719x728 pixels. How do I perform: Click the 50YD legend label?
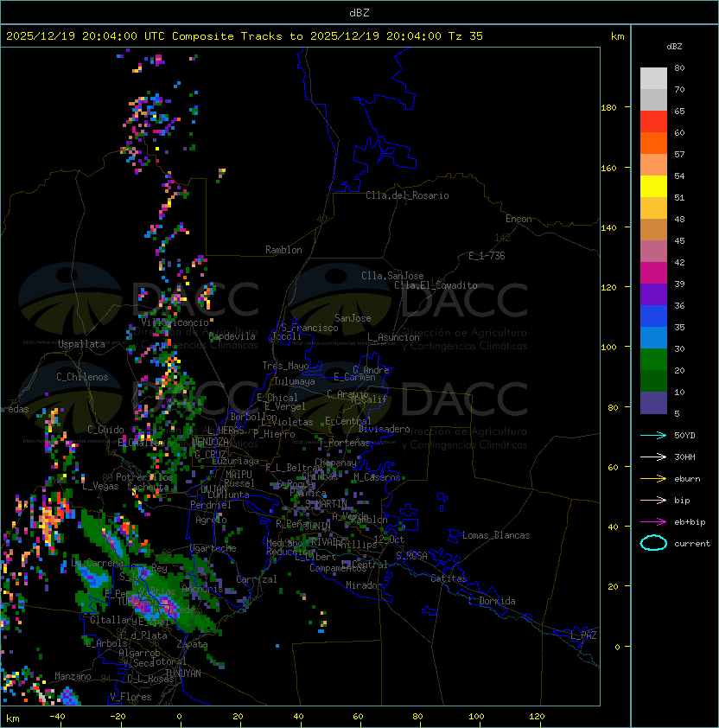click(684, 435)
